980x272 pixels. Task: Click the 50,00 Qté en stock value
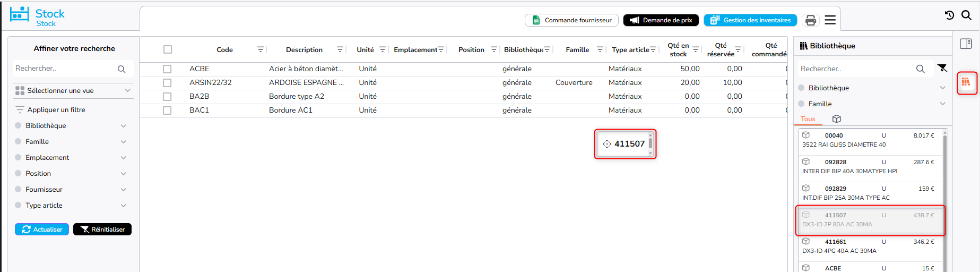pyautogui.click(x=690, y=69)
